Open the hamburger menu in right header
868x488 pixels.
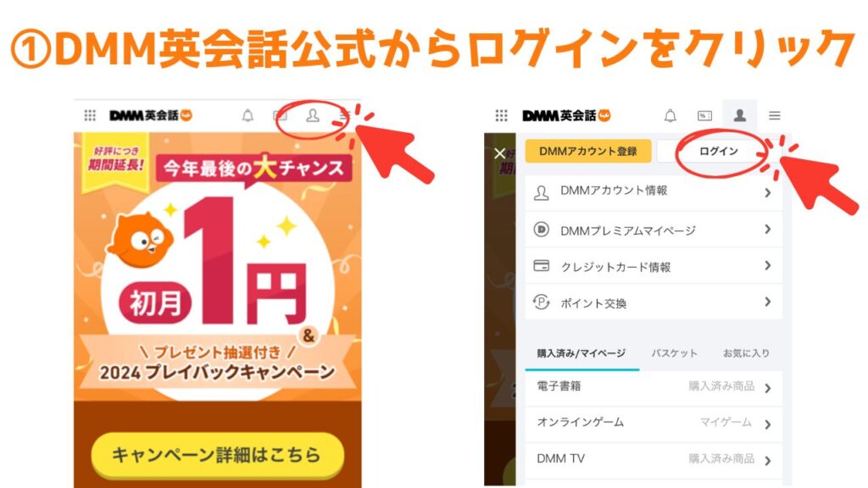click(775, 115)
